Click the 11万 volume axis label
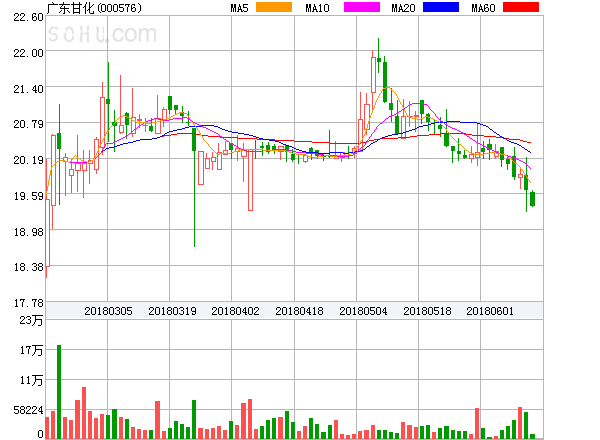 (x=31, y=380)
